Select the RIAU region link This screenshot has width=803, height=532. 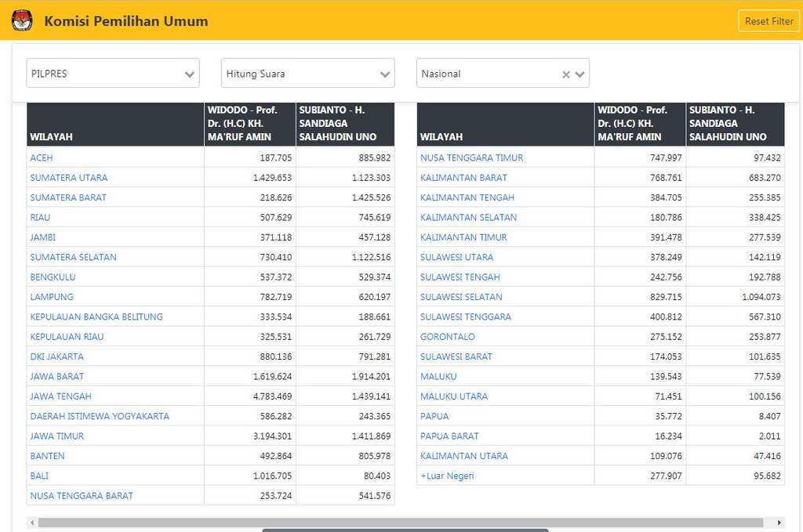(40, 217)
